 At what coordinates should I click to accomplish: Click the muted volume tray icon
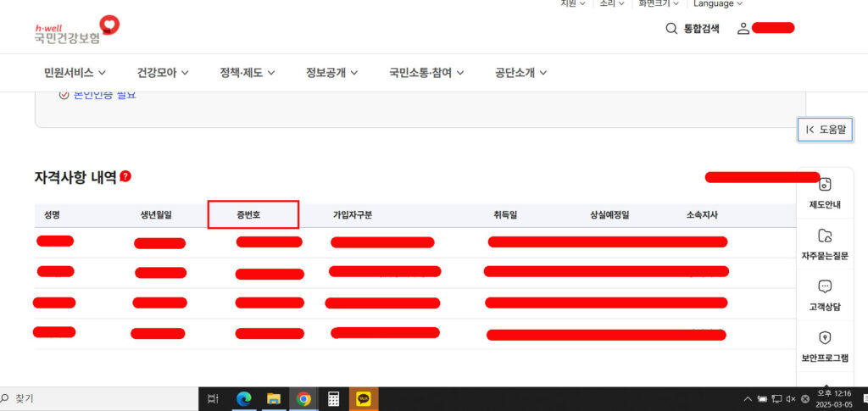(791, 399)
